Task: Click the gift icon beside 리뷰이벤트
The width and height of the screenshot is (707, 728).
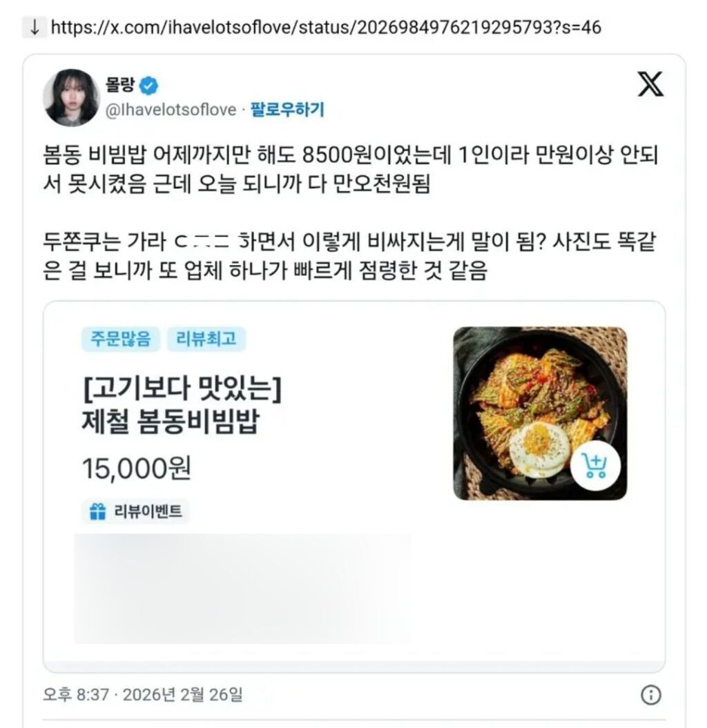Action: (x=97, y=511)
